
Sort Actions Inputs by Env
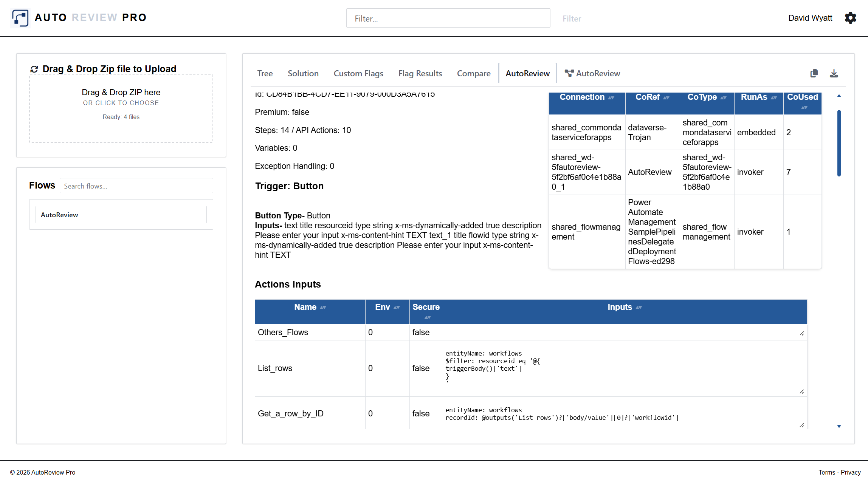[396, 308]
